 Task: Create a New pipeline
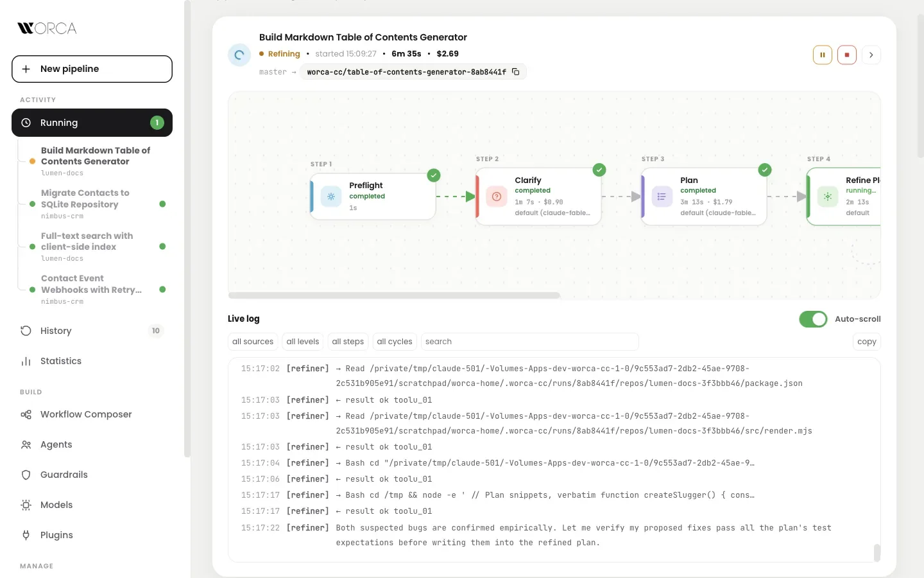(x=92, y=69)
